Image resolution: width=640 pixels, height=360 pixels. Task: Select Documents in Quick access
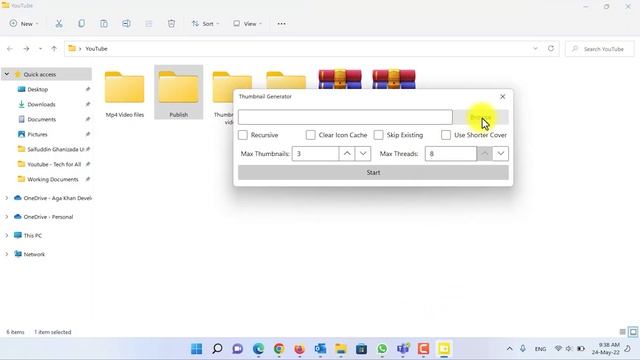(42, 120)
